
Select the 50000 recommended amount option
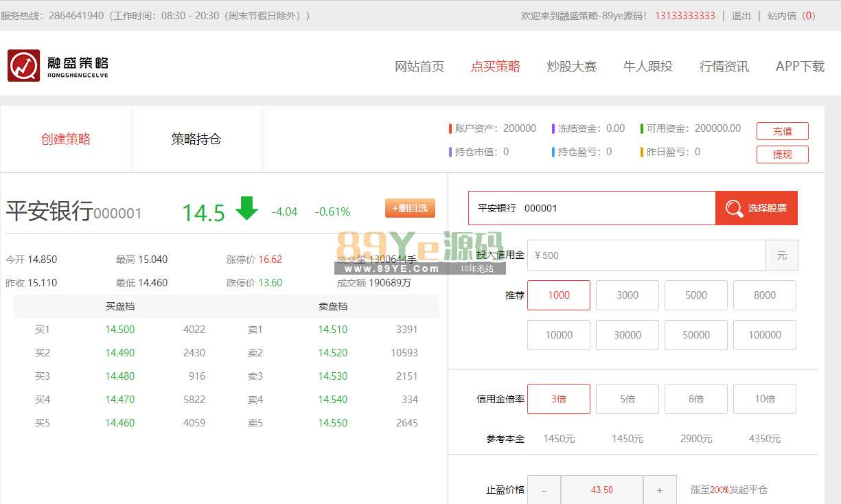tap(696, 335)
